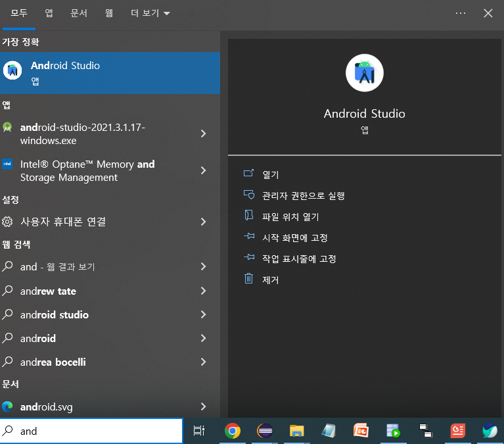Image resolution: width=504 pixels, height=444 pixels.
Task: Click large Android Studio logo in preview pane
Action: 365,73
